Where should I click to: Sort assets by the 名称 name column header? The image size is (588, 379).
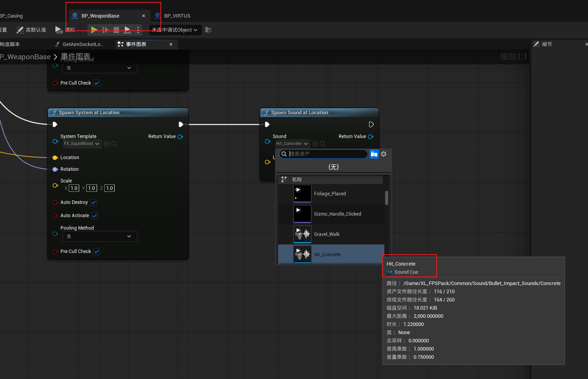(297, 179)
